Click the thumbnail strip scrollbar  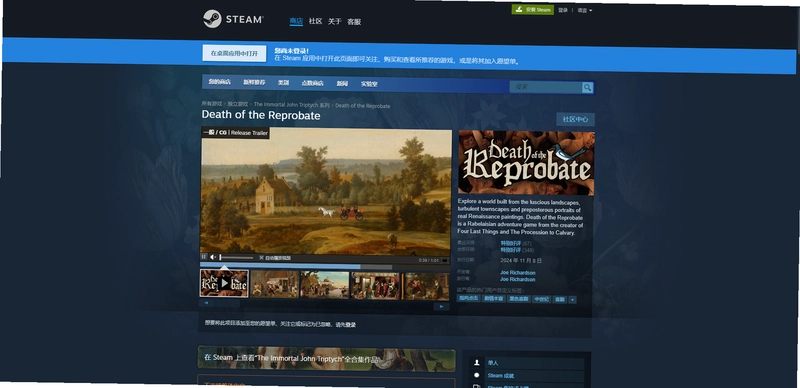pos(324,304)
